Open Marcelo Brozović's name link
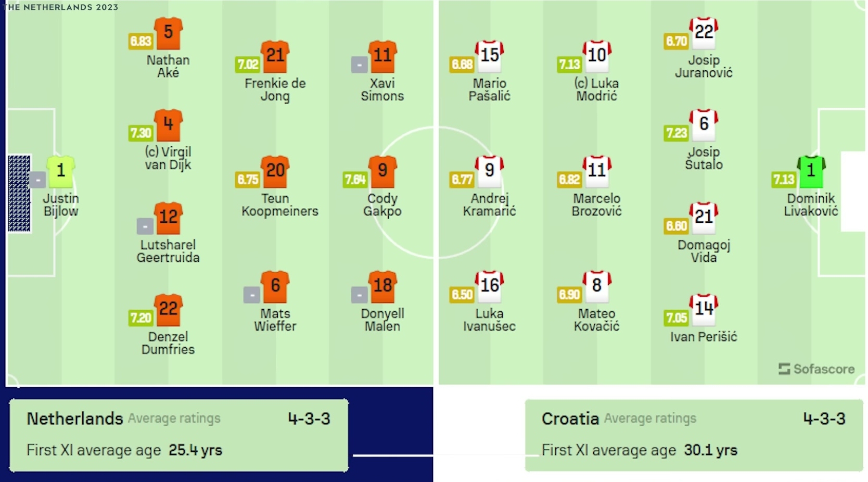Image resolution: width=868 pixels, height=482 pixels. (x=596, y=205)
